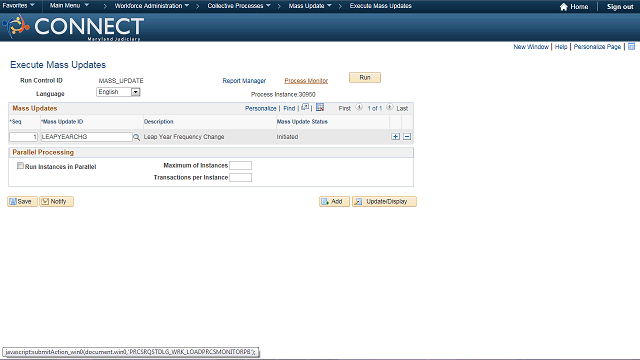The width and height of the screenshot is (640, 360).
Task: Open Process Monitor link
Action: pos(306,81)
